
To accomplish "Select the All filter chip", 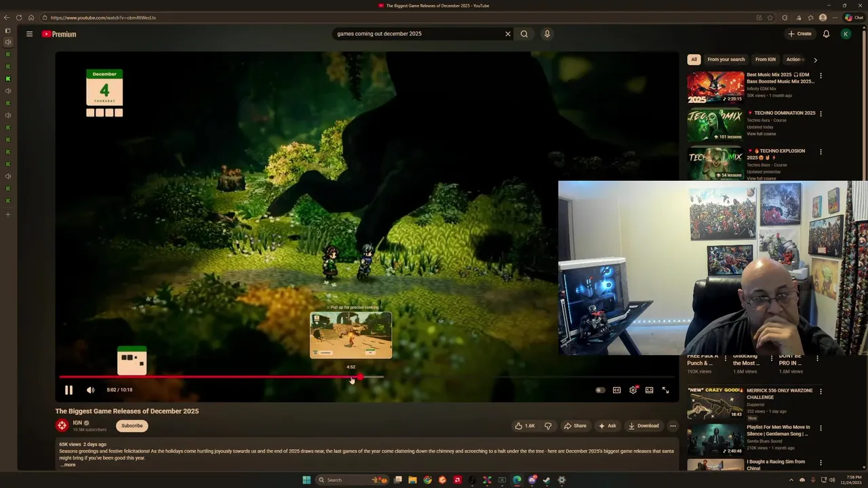I will 694,60.
